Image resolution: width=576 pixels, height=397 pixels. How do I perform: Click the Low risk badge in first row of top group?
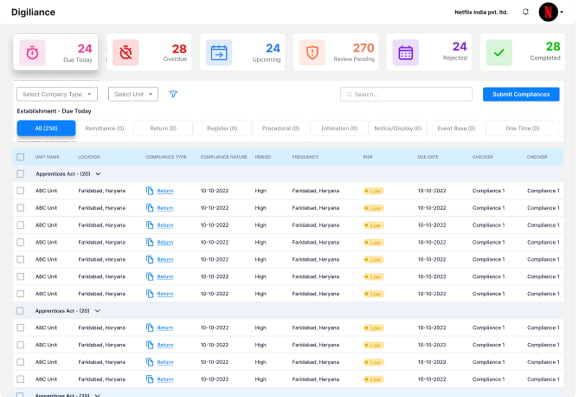tap(374, 191)
